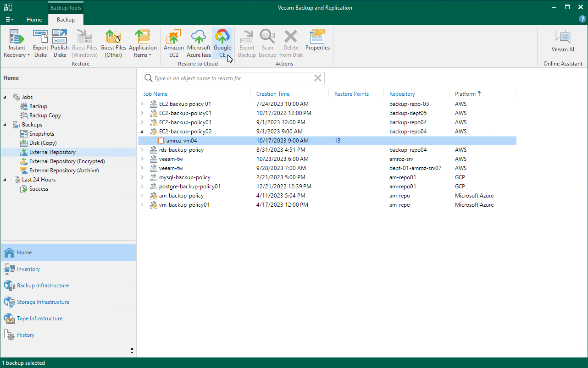Image resolution: width=588 pixels, height=368 pixels.
Task: Click the object name search field
Action: [233, 78]
